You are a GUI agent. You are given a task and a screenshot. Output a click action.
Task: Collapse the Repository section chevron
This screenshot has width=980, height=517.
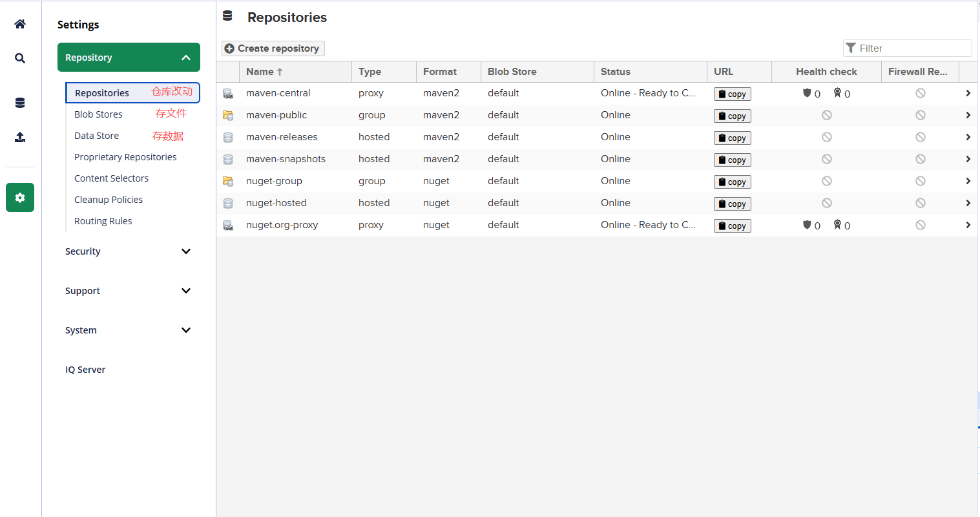pyautogui.click(x=186, y=58)
